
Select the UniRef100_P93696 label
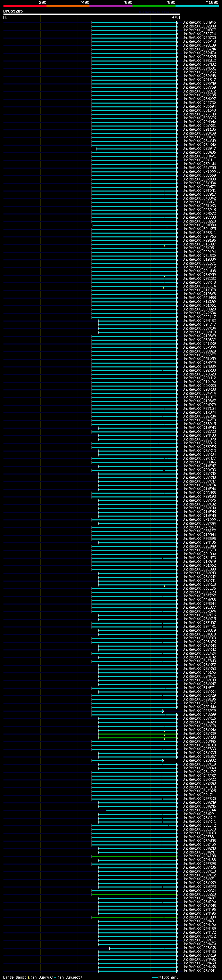[x=199, y=539]
